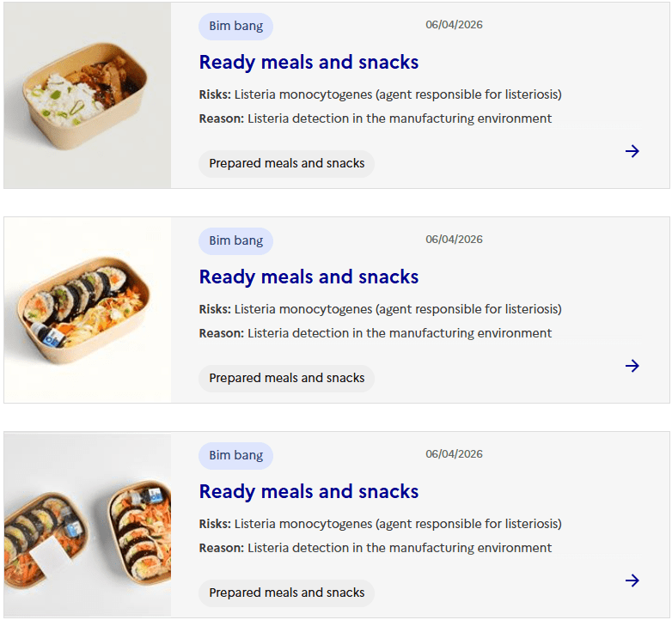Image resolution: width=672 pixels, height=620 pixels.
Task: Click the arrow on the single kimbap box card
Action: [x=632, y=366]
